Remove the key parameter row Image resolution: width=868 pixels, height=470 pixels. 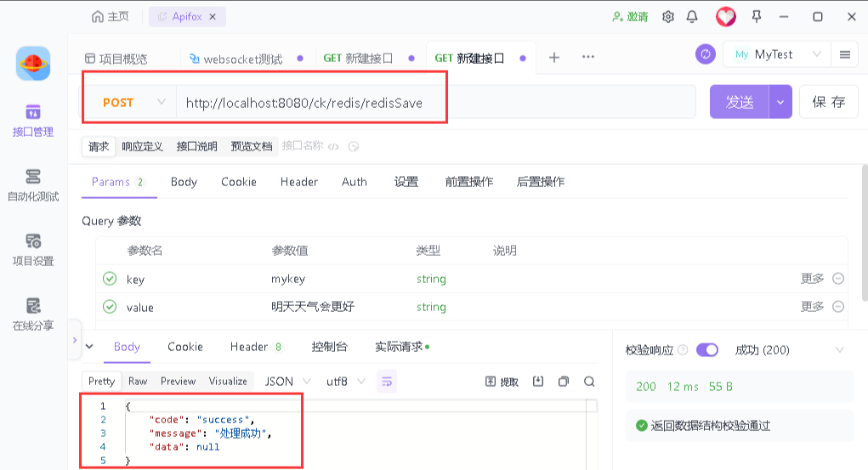pyautogui.click(x=838, y=279)
